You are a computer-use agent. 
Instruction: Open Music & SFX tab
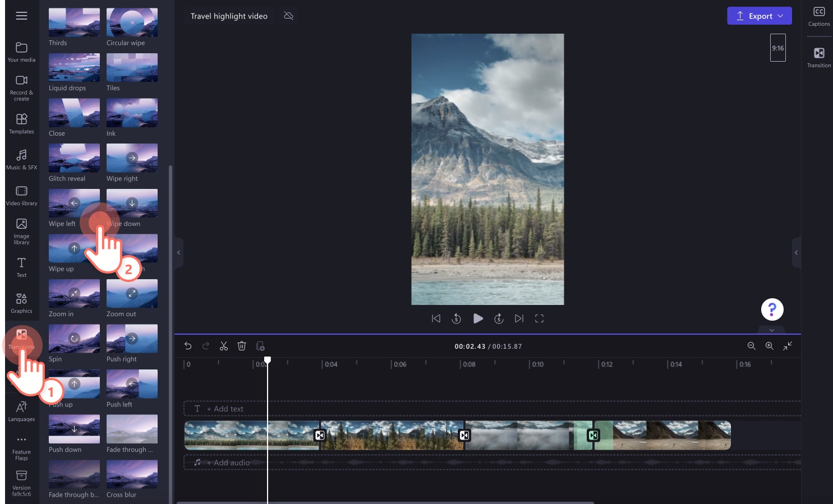pos(21,160)
